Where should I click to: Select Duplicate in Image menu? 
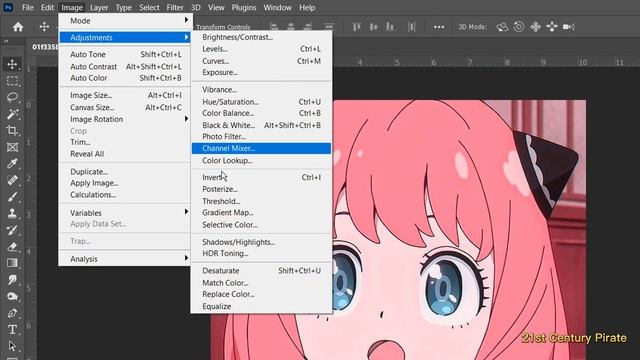click(x=124, y=171)
